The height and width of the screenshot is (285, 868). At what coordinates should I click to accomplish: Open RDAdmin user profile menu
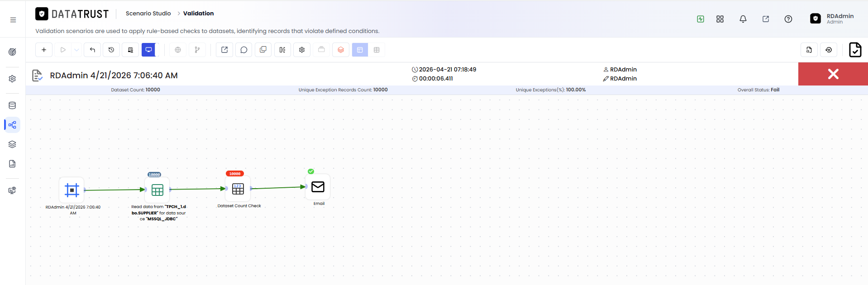[x=832, y=19]
